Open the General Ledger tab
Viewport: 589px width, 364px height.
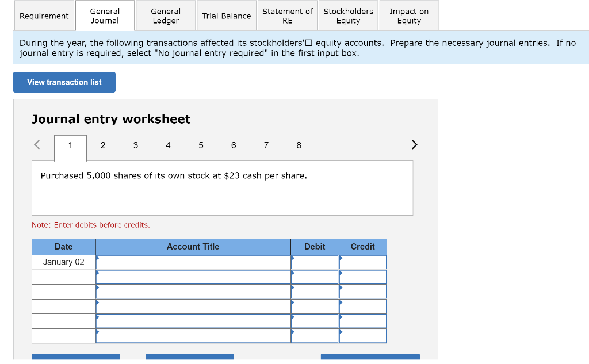coord(166,16)
